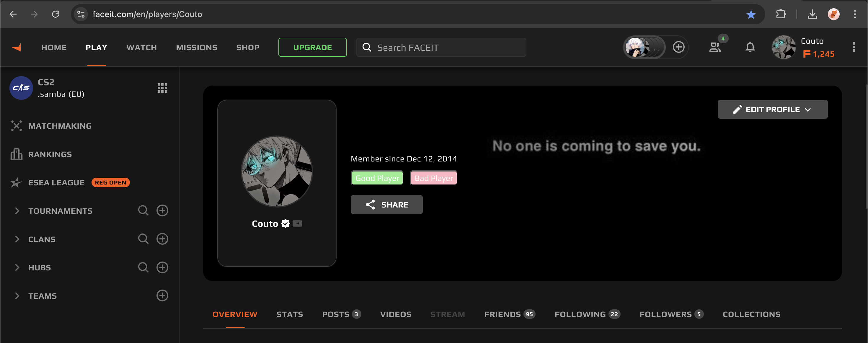Image resolution: width=868 pixels, height=343 pixels.
Task: Switch to the Following tab
Action: (x=587, y=314)
